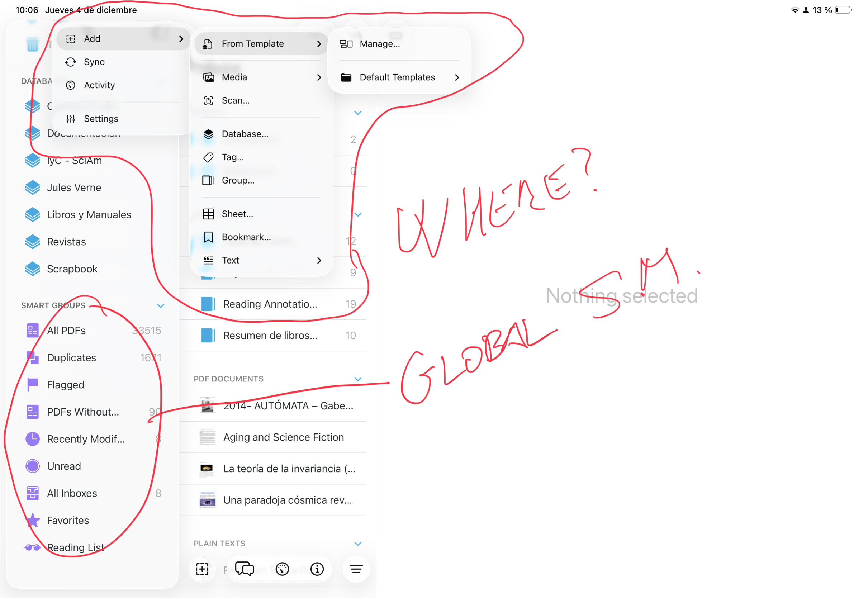This screenshot has width=868, height=598.
Task: Open Settings from the menu
Action: tap(101, 119)
